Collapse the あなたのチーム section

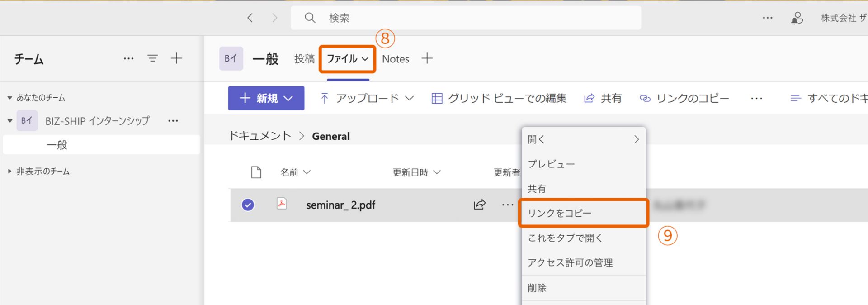pyautogui.click(x=10, y=98)
